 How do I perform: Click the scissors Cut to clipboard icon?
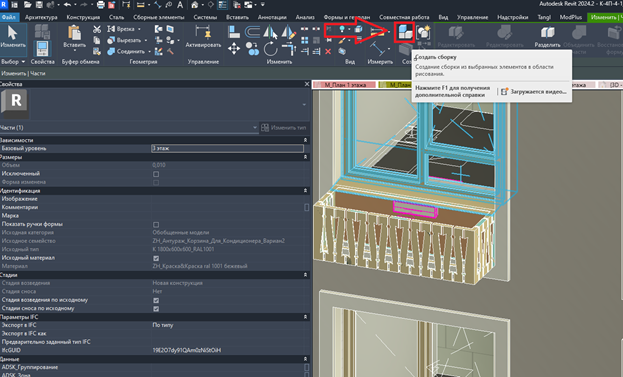[97, 29]
